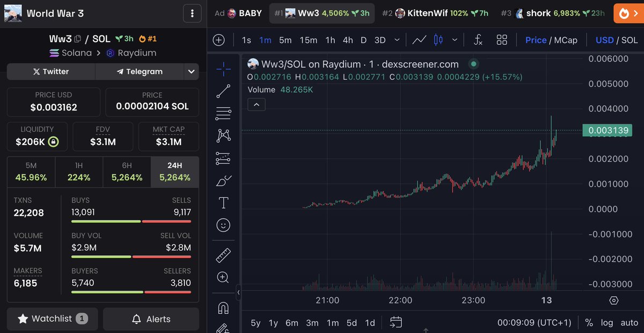Open the Telegram link

(140, 71)
